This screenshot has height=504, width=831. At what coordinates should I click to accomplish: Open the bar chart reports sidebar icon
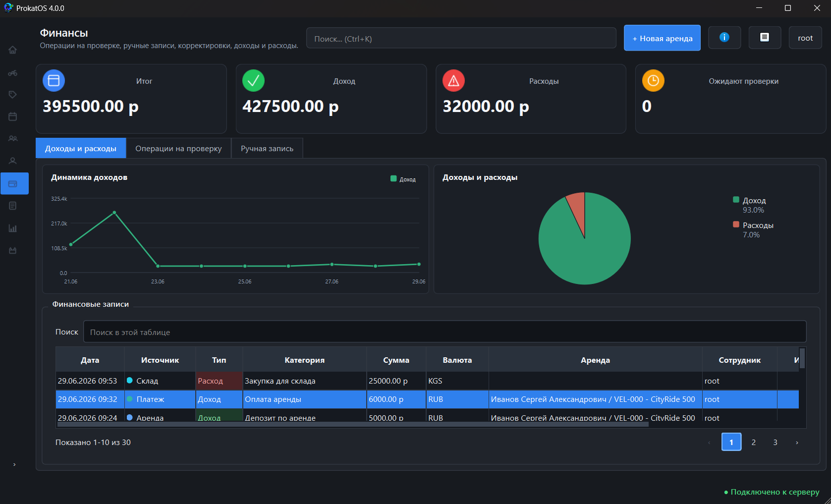pyautogui.click(x=13, y=228)
